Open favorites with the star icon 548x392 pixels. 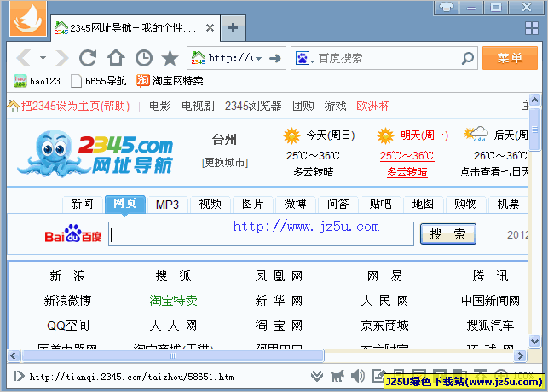170,58
